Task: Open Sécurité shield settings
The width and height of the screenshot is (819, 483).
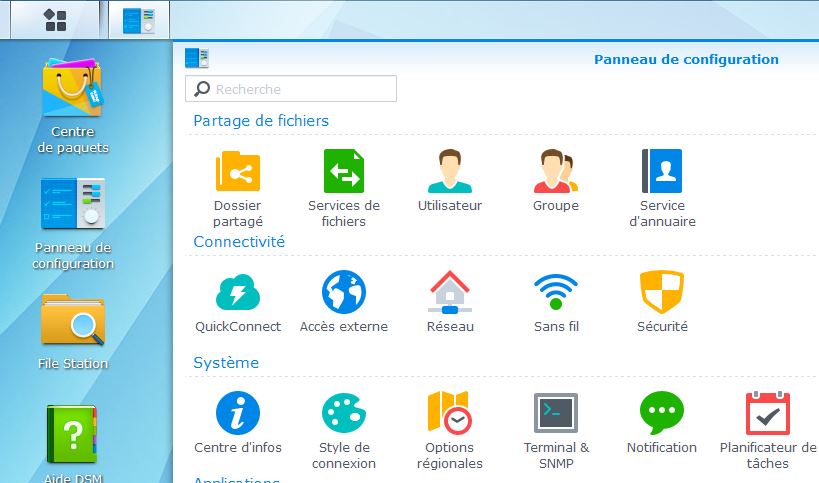Action: point(662,302)
